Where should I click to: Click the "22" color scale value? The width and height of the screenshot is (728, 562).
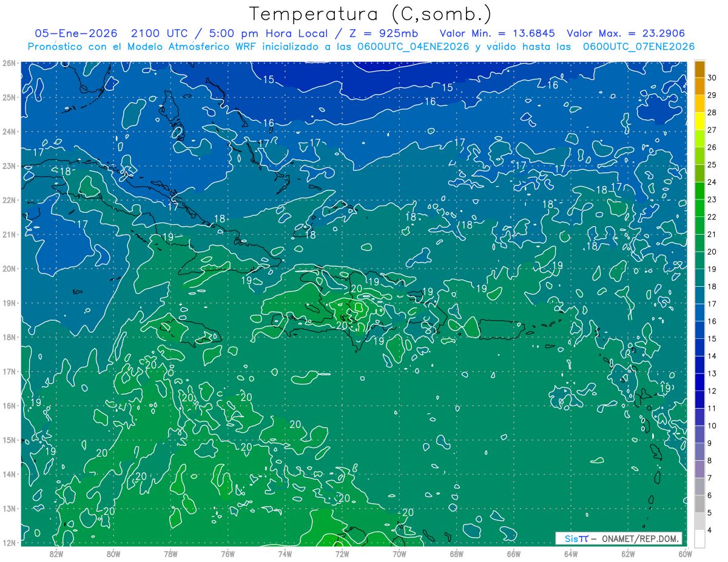712,217
